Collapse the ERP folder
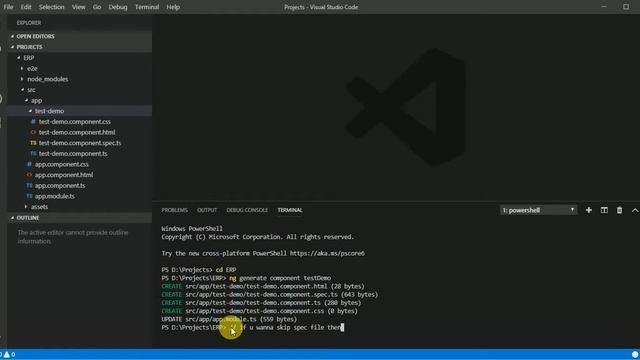640x360 pixels. (80, 58)
